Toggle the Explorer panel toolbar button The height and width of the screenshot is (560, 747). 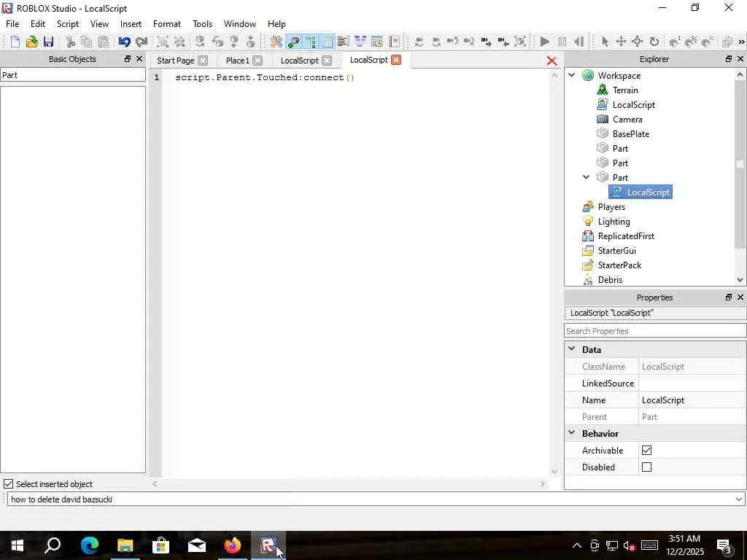pos(311,42)
